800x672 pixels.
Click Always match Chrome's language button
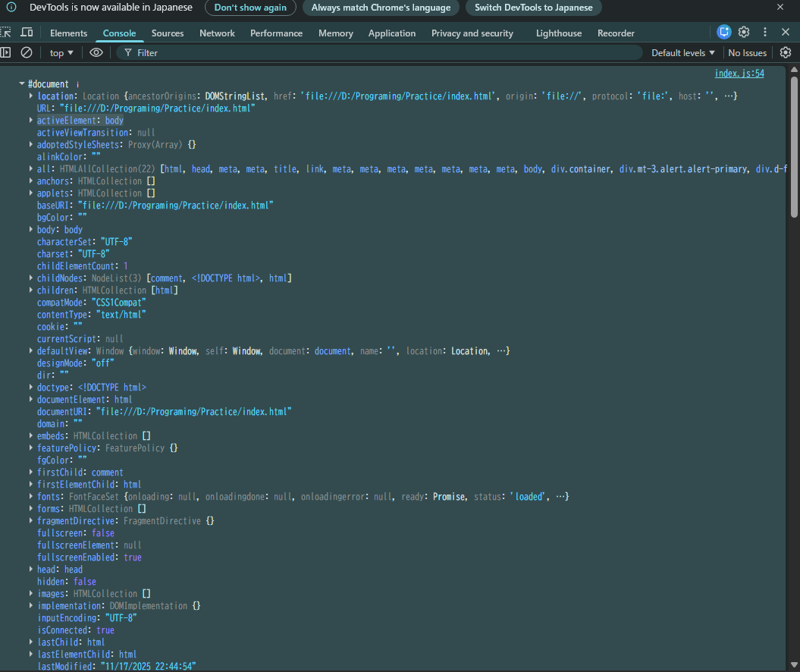(381, 7)
